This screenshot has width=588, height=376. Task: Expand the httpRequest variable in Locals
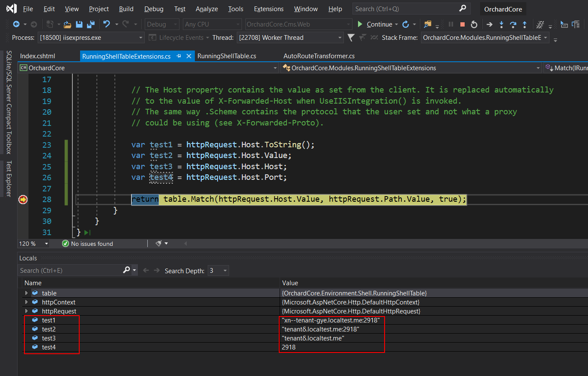(27, 311)
